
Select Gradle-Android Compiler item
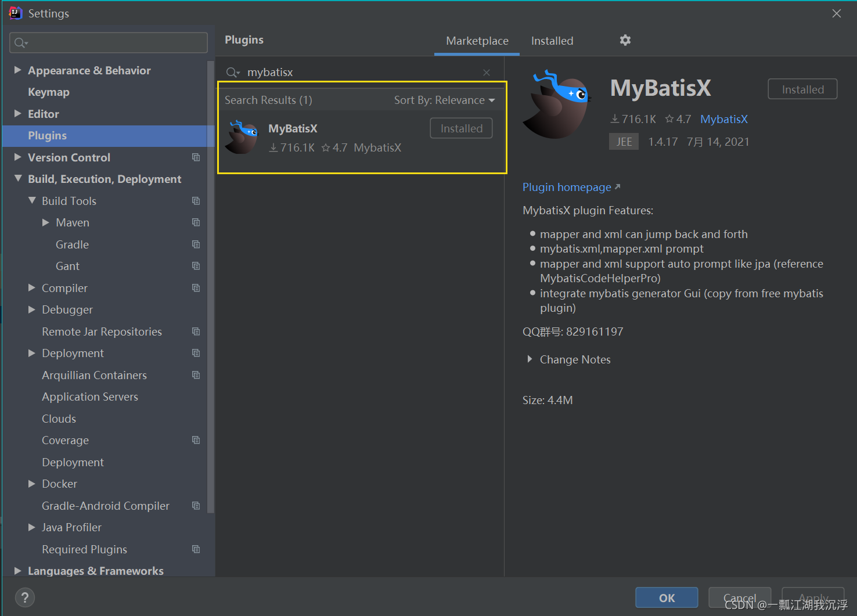click(x=106, y=506)
